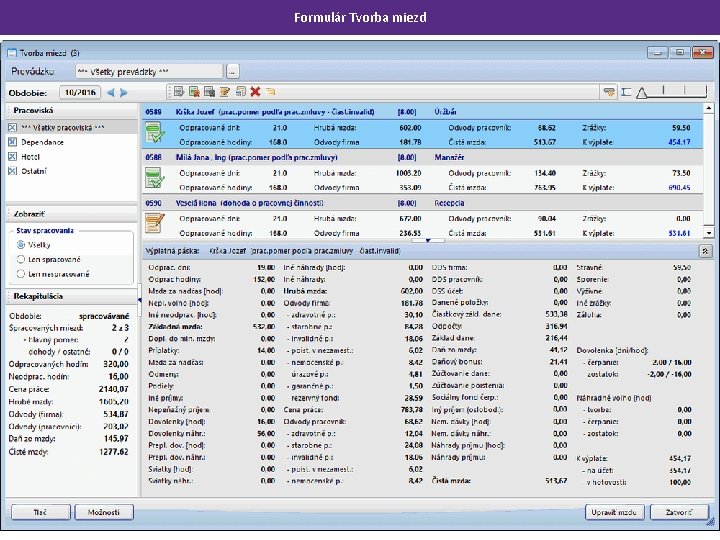Viewport: 720px width, 540px height.
Task: Click the ellipsis button next to Prevádzka
Action: [x=233, y=72]
